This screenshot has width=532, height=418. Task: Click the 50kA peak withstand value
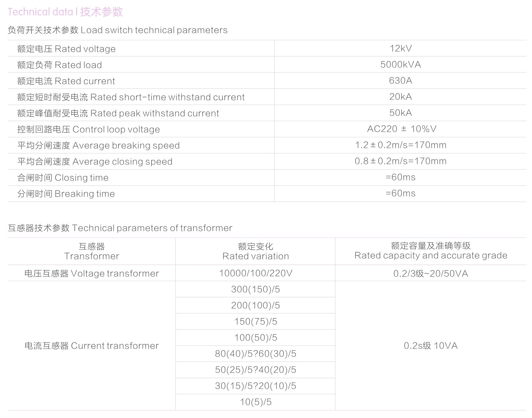[x=400, y=113]
